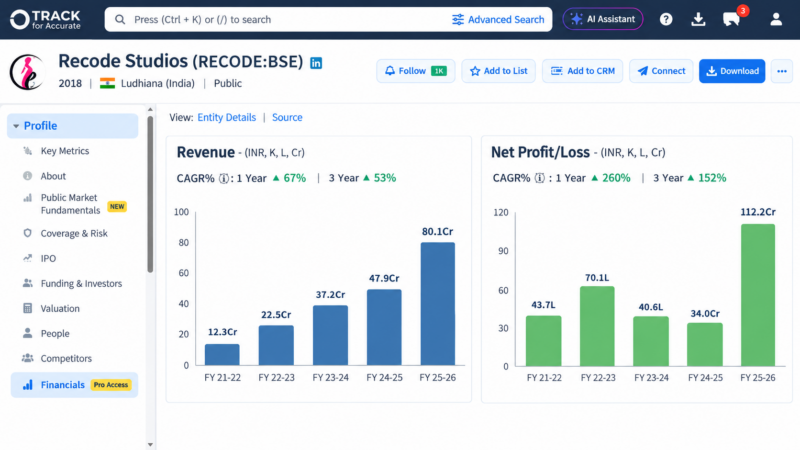Click sidebar scrollbar down arrow
This screenshot has height=450, width=800.
pos(150,444)
